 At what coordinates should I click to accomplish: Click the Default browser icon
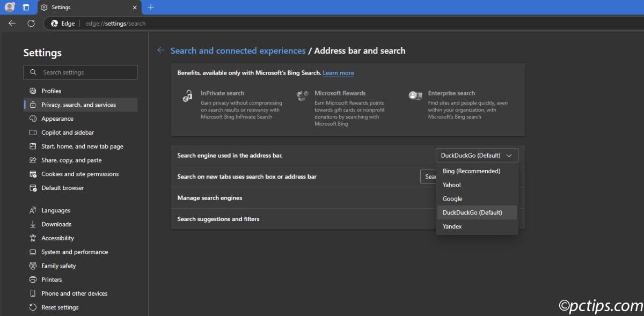tap(33, 188)
